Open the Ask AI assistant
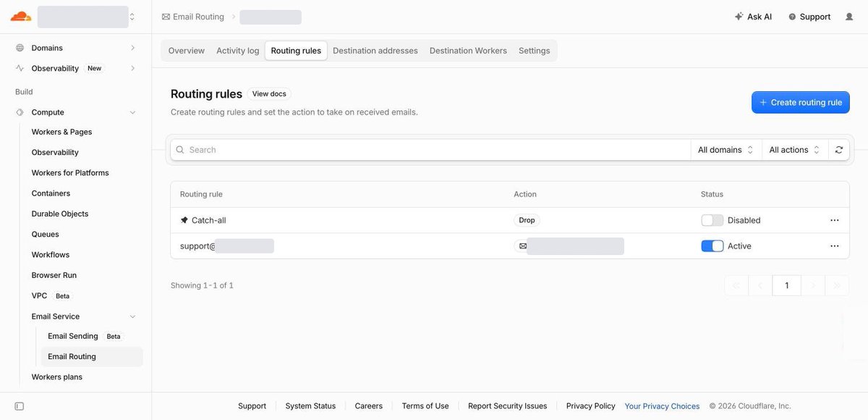Viewport: 868px width, 420px height. click(x=753, y=17)
